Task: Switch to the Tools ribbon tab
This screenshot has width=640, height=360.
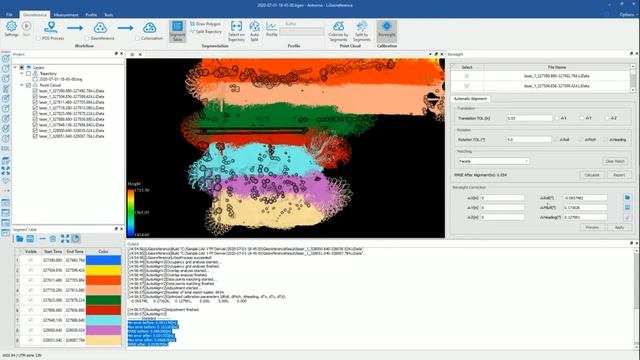Action: coord(109,15)
